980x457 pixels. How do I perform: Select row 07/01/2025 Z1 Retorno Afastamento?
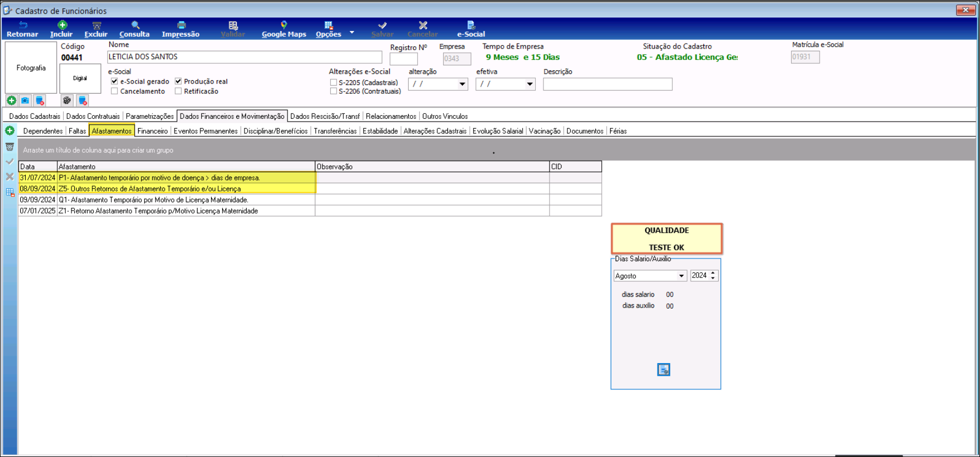click(x=310, y=211)
